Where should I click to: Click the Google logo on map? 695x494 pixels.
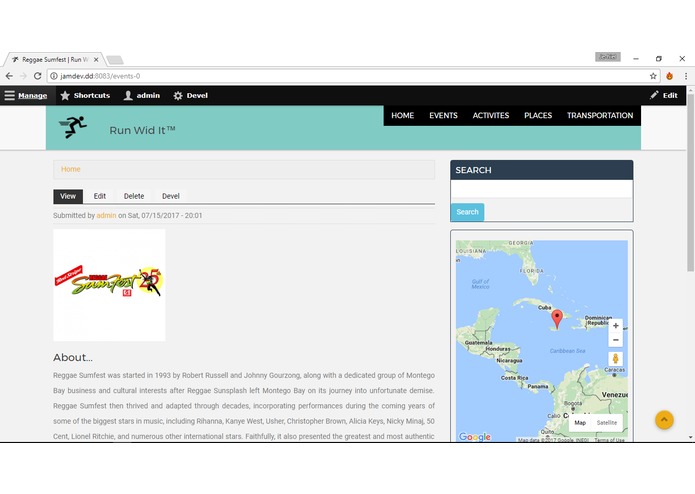click(x=475, y=437)
